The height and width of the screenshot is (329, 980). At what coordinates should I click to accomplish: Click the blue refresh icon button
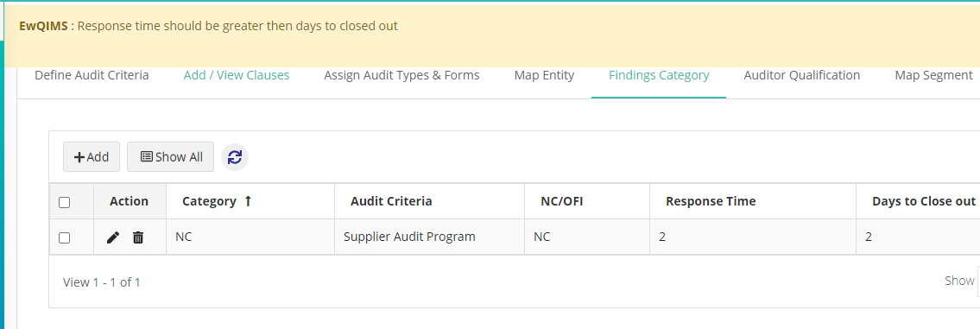235,157
